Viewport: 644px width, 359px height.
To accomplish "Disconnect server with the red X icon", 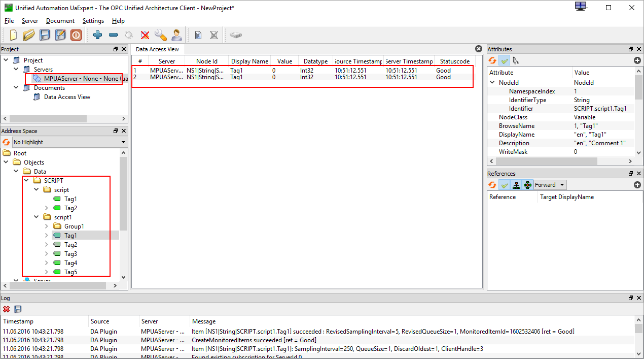I will pos(145,35).
